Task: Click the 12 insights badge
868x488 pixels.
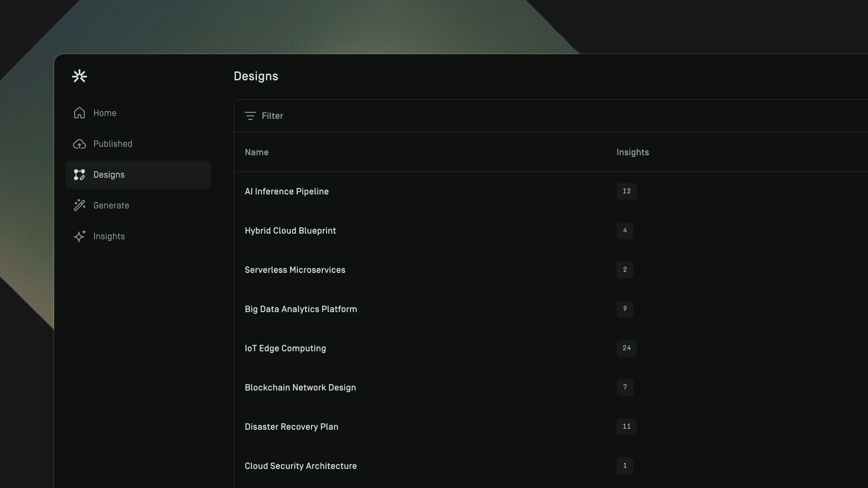Action: click(626, 192)
